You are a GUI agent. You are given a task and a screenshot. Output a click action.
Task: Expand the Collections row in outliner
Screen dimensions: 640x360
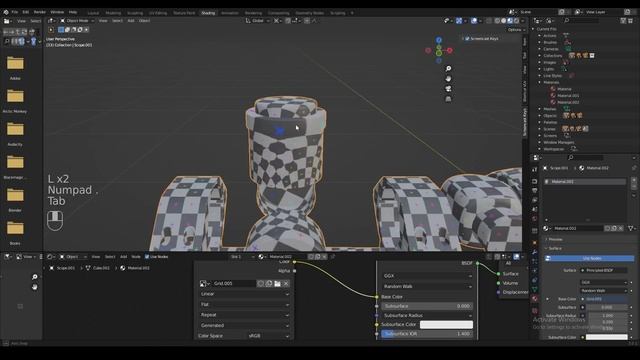point(540,56)
